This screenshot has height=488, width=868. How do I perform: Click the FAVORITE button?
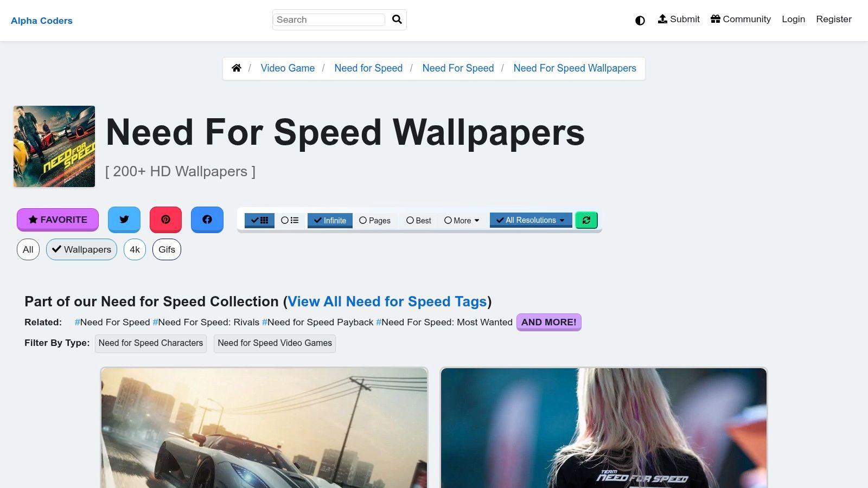[58, 220]
